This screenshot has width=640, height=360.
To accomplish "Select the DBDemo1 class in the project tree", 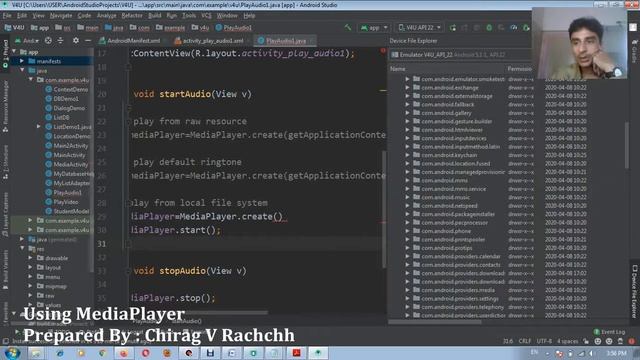I will [x=62, y=99].
